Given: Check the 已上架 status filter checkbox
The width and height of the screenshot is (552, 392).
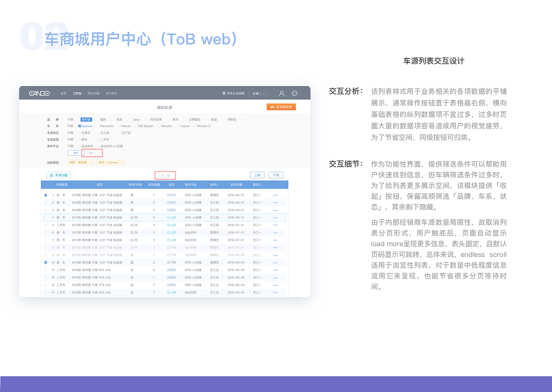Looking at the screenshot, I should (x=98, y=133).
